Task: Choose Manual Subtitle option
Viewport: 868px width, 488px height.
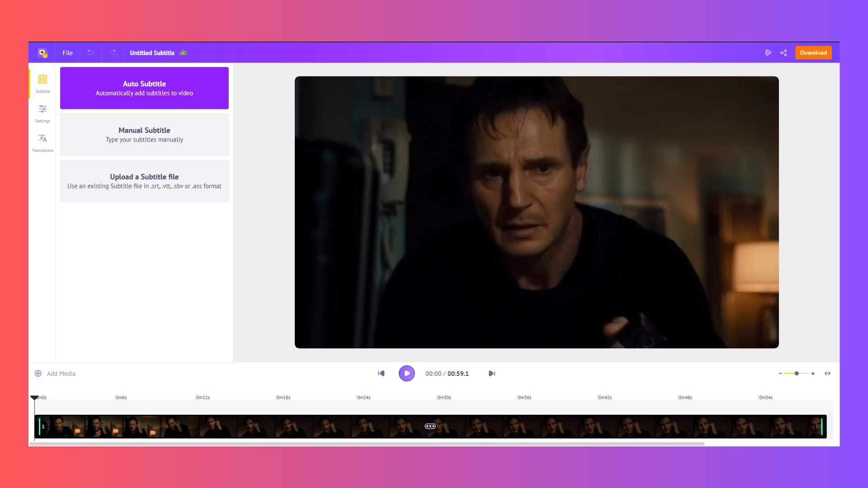Action: pos(144,135)
